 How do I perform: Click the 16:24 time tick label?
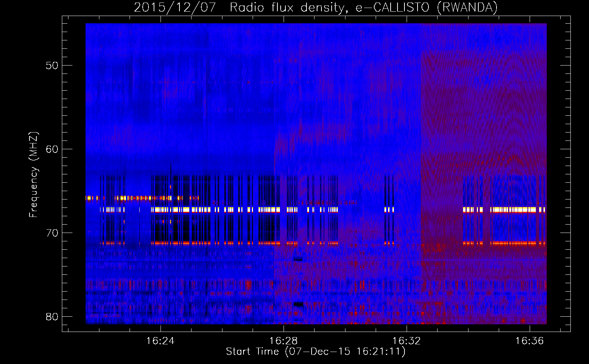(160, 341)
